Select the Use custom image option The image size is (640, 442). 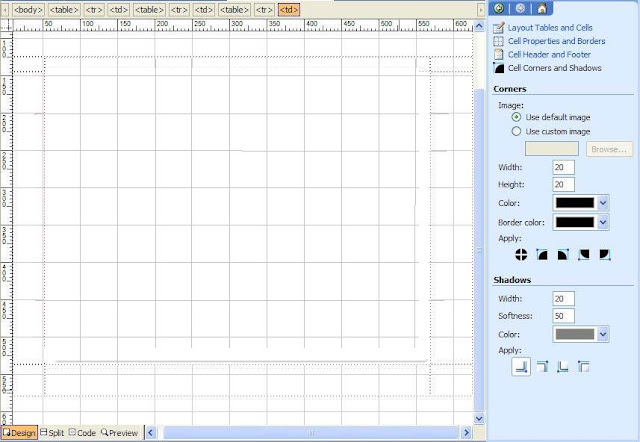coord(516,131)
